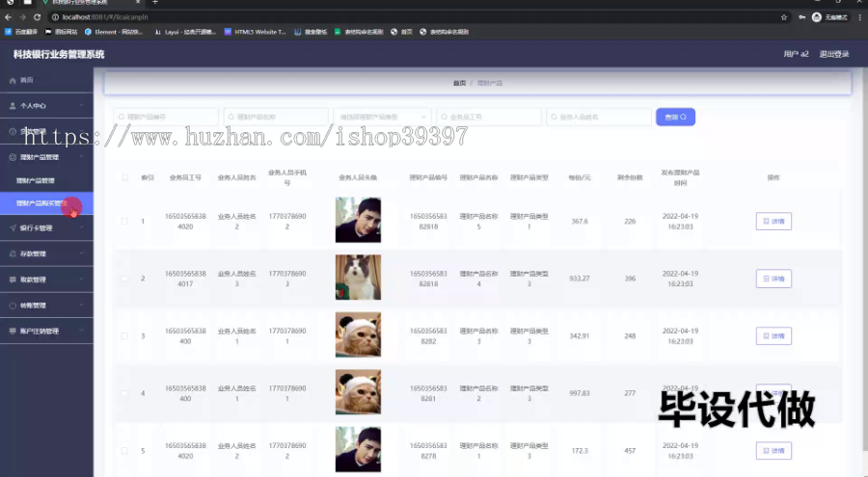The height and width of the screenshot is (477, 868).
Task: Select checkbox for table row 4
Action: (124, 393)
